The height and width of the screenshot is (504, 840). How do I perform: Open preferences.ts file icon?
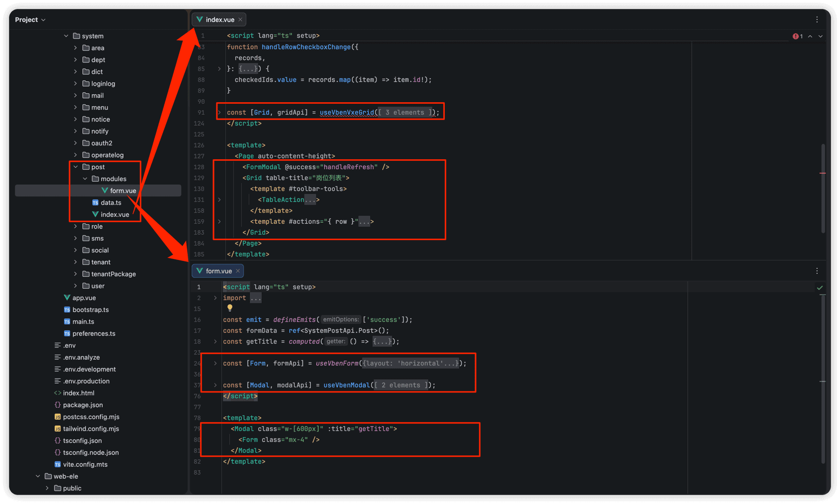[x=67, y=333]
